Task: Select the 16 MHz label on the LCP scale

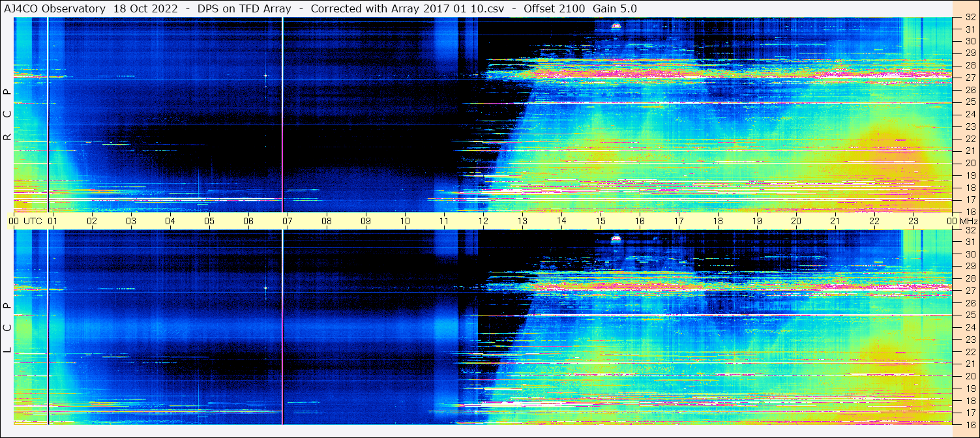Action: (x=970, y=424)
